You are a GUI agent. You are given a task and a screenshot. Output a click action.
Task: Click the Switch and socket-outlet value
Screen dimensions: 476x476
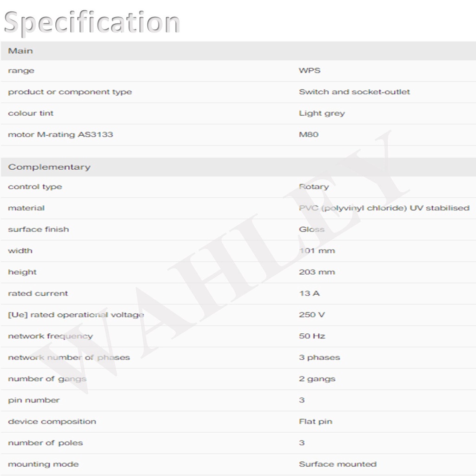pyautogui.click(x=354, y=92)
